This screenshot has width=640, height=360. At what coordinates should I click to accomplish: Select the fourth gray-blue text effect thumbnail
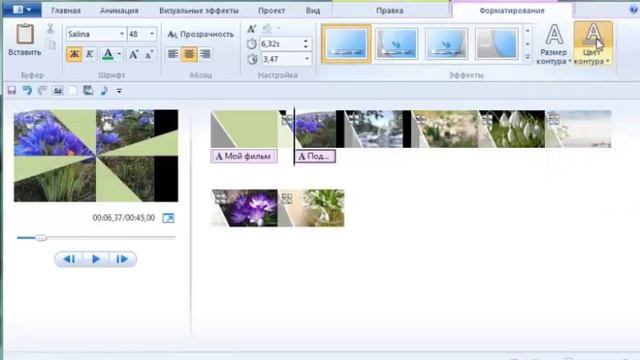coord(497,44)
